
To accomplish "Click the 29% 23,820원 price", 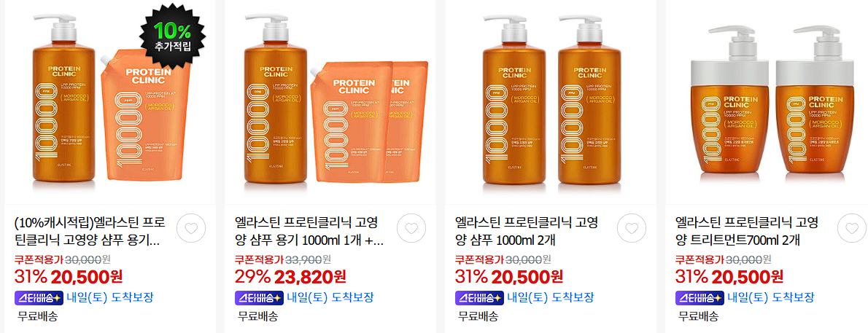I will coord(290,275).
